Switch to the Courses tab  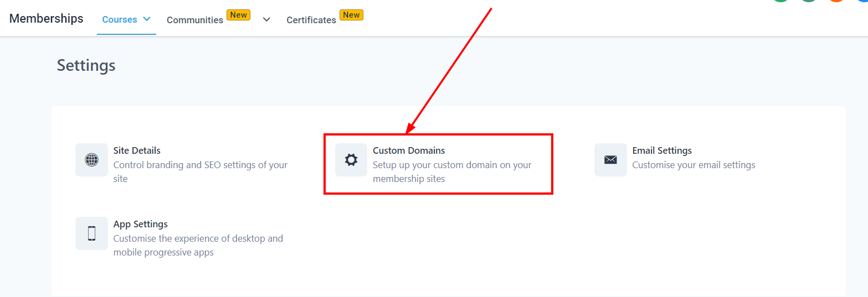click(x=120, y=19)
